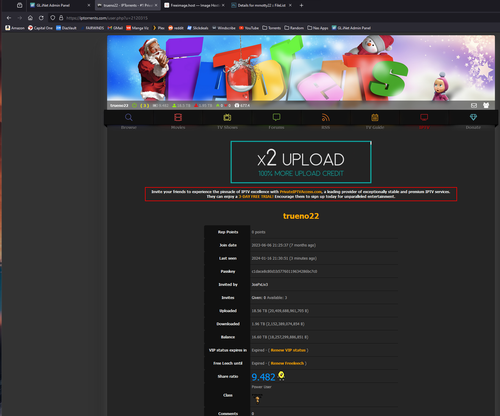500x416 pixels.
Task: Open the PrivateIPTVAccess.com link
Action: coord(301,192)
